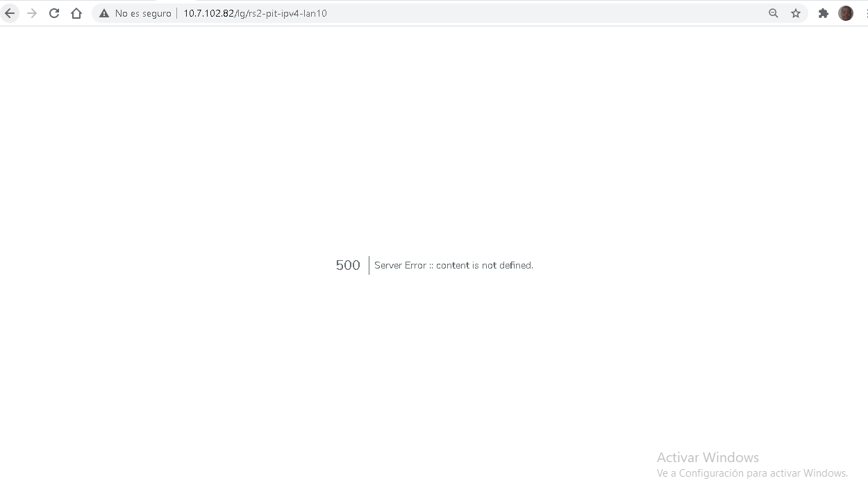Reload the current page
The width and height of the screenshot is (868, 501).
click(x=54, y=13)
